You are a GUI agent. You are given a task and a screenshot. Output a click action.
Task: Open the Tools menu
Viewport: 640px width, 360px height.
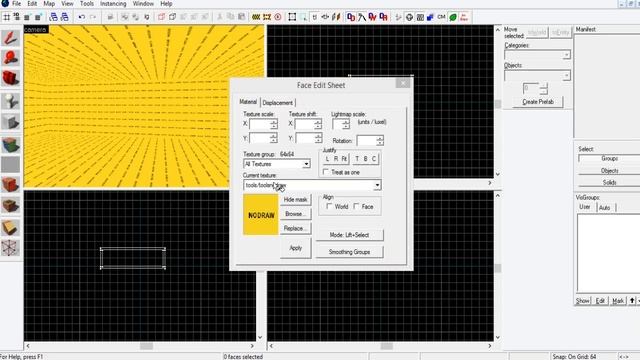(87, 4)
